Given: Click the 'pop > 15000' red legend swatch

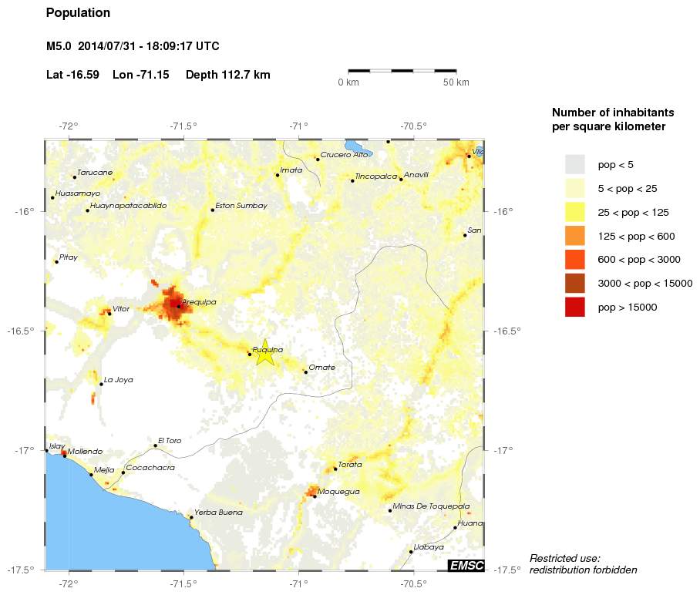Looking at the screenshot, I should click(575, 307).
